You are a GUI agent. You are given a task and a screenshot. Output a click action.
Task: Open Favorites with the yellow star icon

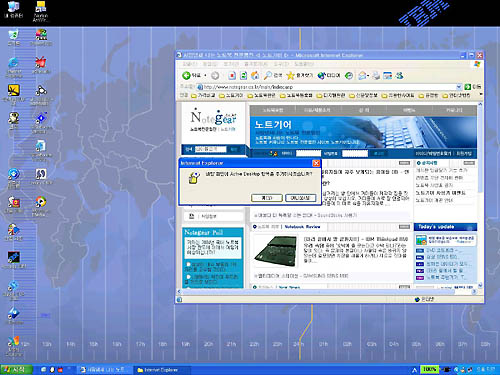290,76
